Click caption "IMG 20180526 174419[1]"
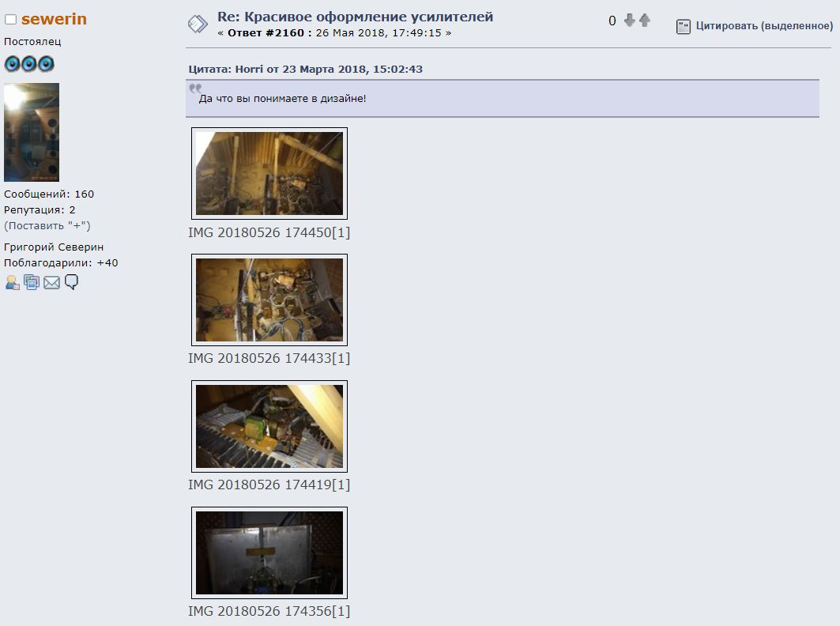840x626 pixels. (x=269, y=485)
